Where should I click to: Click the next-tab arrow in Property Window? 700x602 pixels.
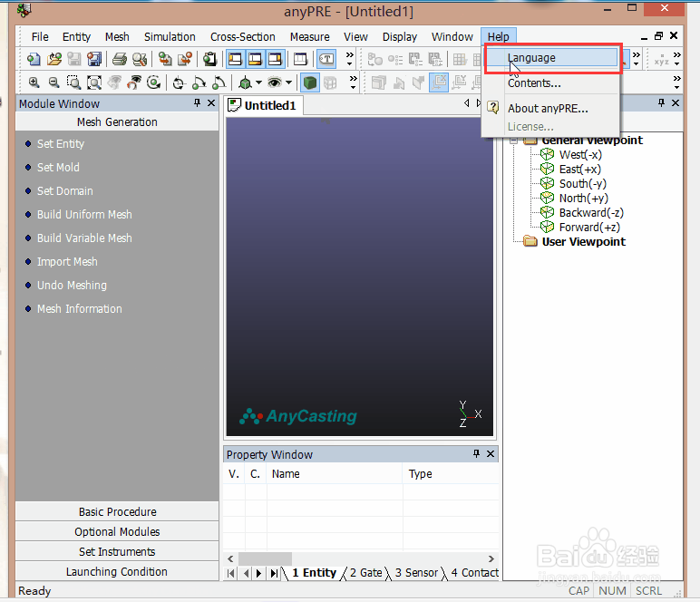coord(259,573)
